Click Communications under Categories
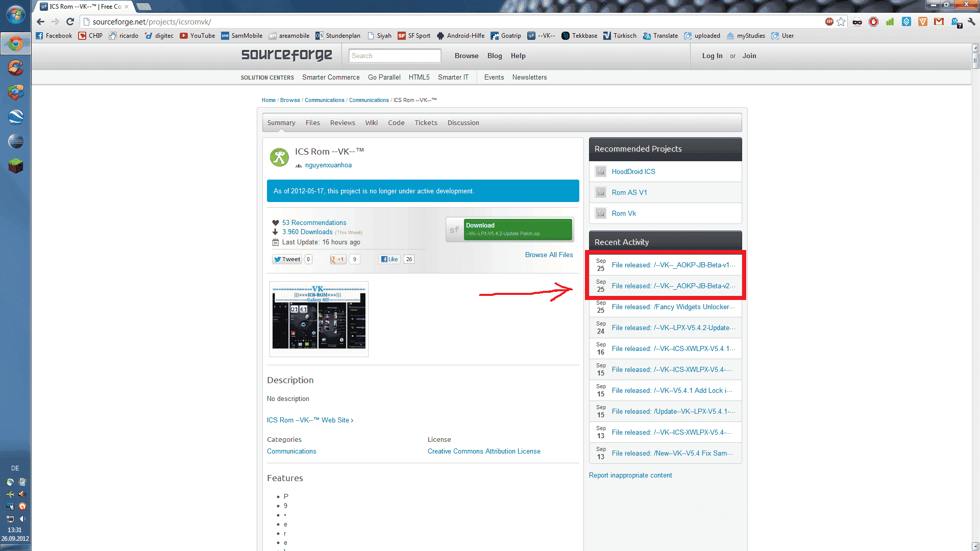 pyautogui.click(x=291, y=451)
